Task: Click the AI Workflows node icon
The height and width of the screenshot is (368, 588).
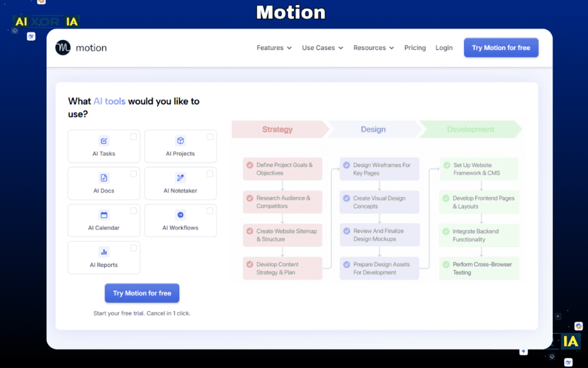Action: 180,214
